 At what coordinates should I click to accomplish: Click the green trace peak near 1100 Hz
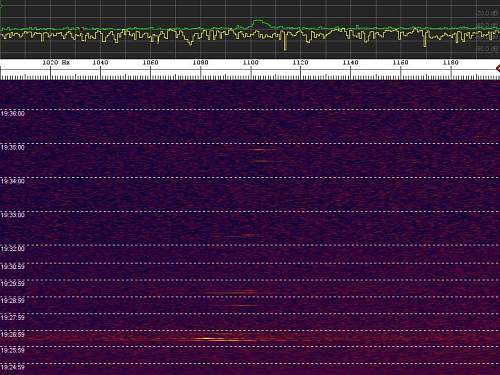[x=258, y=22]
